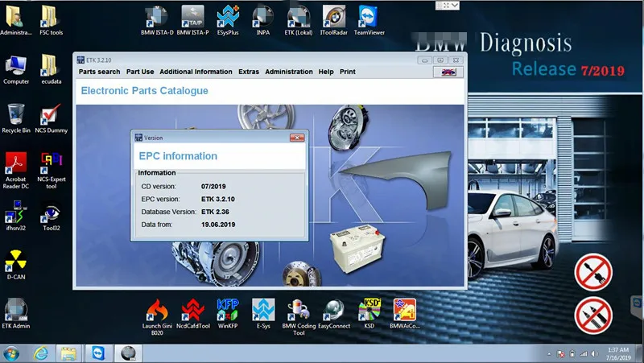Open the Print menu in ETK
The width and height of the screenshot is (644, 363).
click(348, 72)
